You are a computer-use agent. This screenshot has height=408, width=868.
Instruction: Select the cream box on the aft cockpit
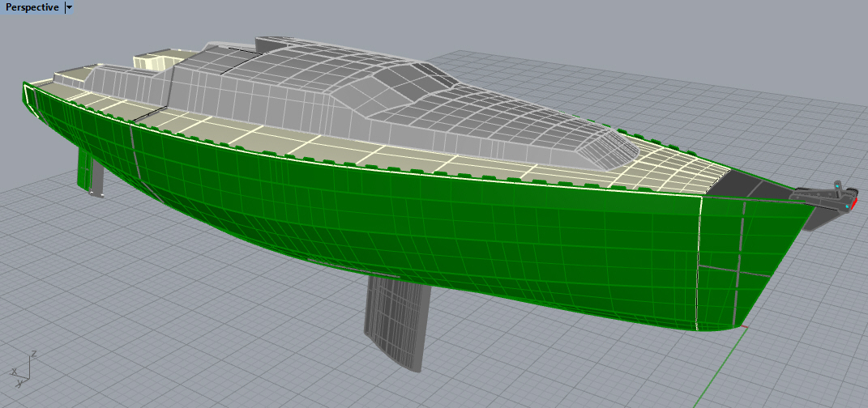[x=152, y=62]
